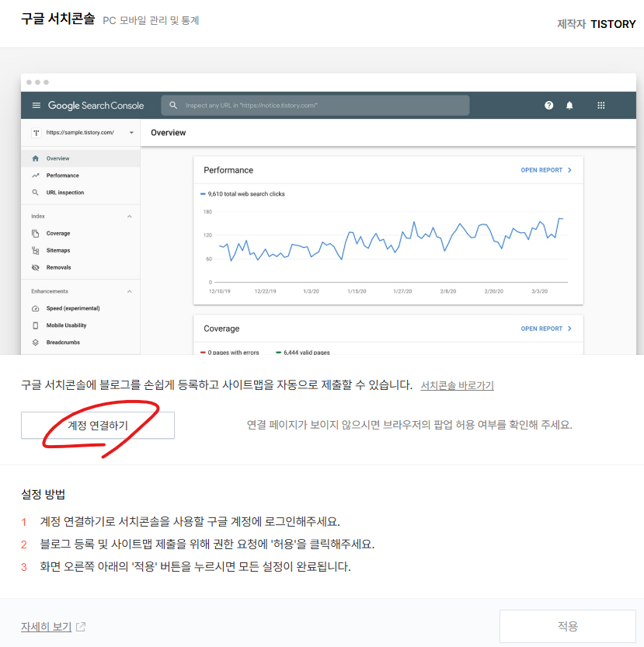Select Mobile Usability in the sidebar
This screenshot has height=647, width=644.
[x=81, y=325]
